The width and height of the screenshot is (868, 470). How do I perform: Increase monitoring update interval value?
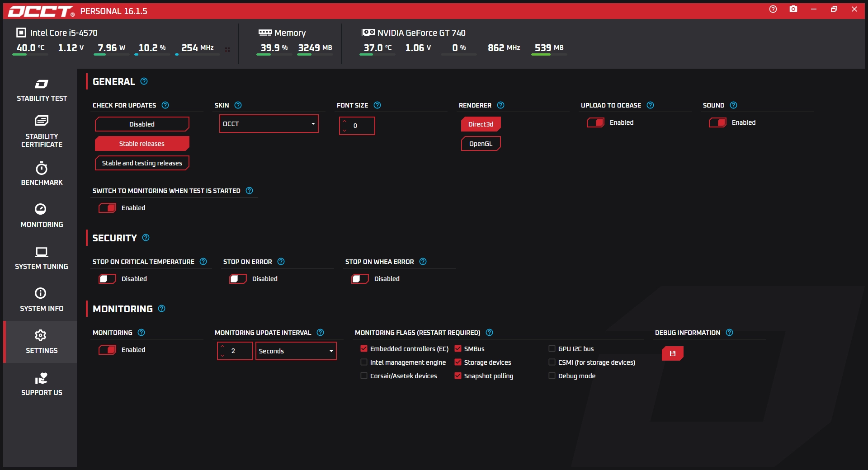tap(222, 346)
